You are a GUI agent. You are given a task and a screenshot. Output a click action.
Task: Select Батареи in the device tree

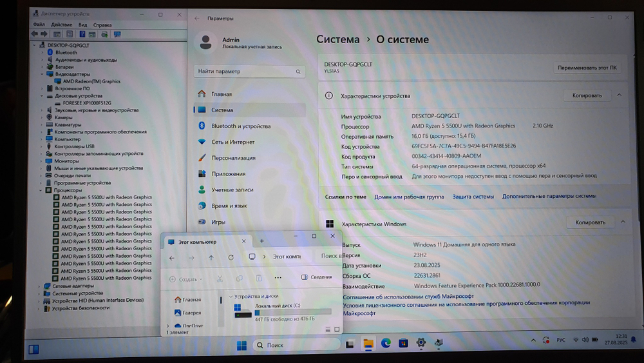pyautogui.click(x=64, y=67)
